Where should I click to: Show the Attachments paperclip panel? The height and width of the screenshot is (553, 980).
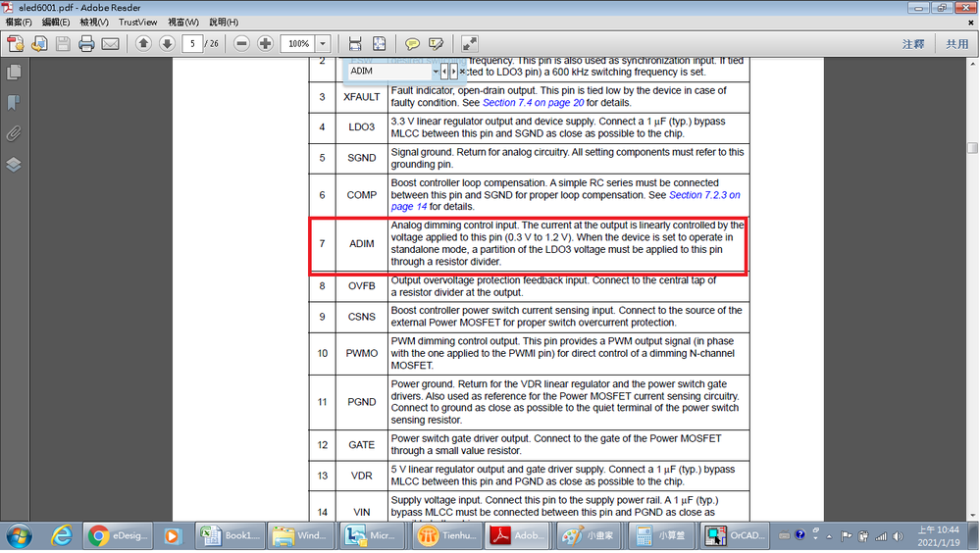(x=14, y=133)
